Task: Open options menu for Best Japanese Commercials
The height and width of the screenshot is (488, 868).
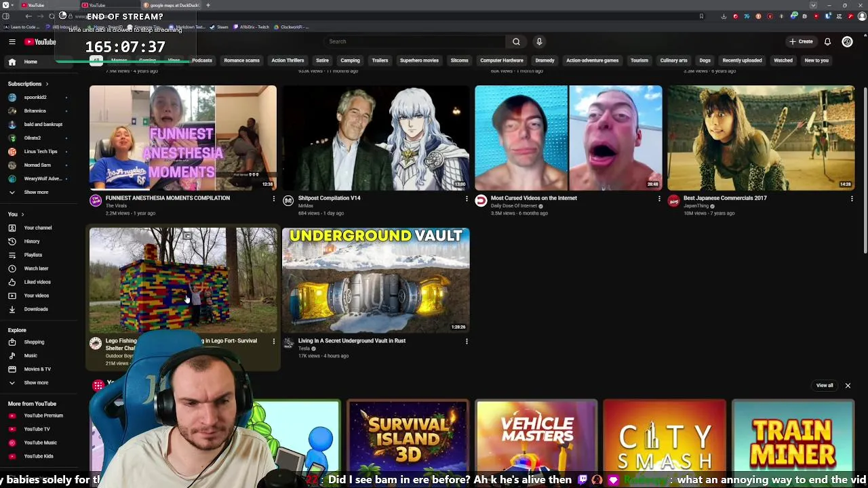Action: pyautogui.click(x=852, y=199)
